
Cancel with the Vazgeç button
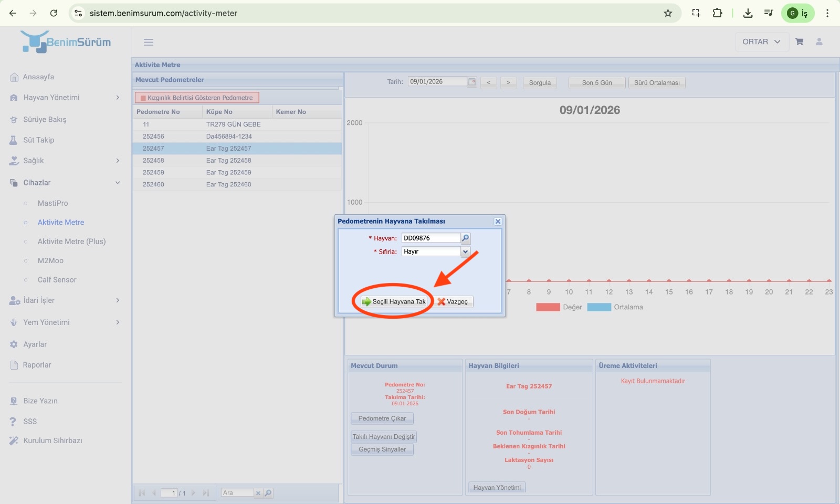453,301
